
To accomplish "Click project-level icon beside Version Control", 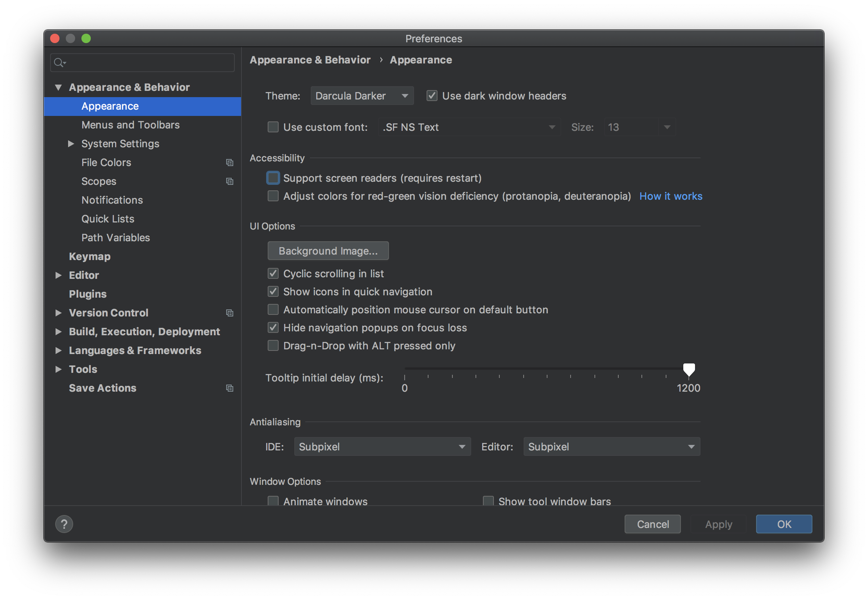I will pyautogui.click(x=230, y=313).
